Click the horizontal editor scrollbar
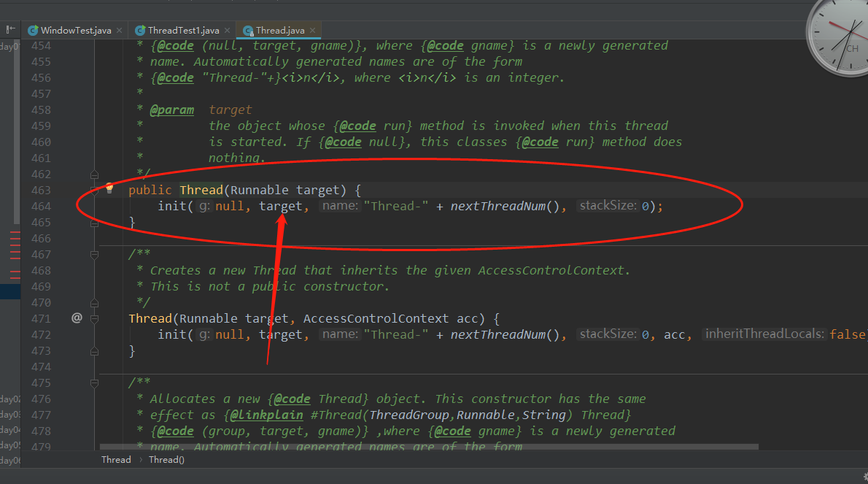The width and height of the screenshot is (868, 484). point(429,446)
